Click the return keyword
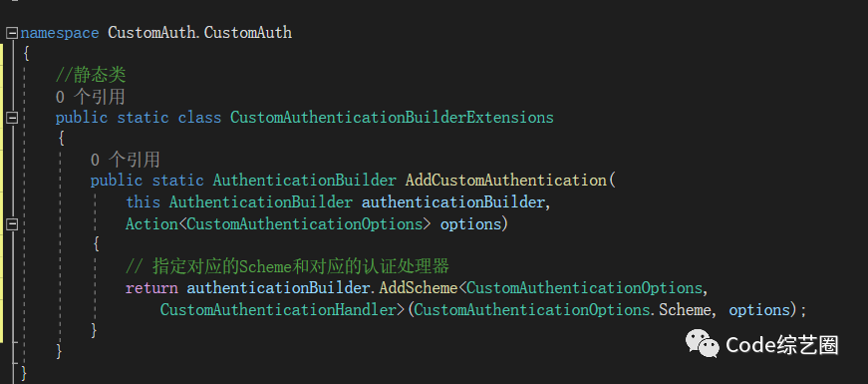The height and width of the screenshot is (384, 868). click(151, 288)
